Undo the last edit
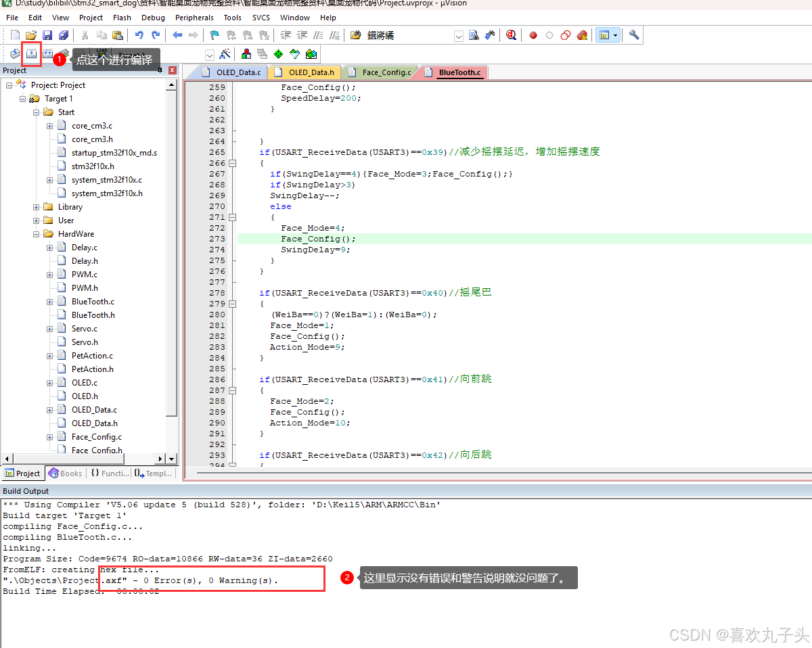The image size is (812, 648). tap(139, 35)
